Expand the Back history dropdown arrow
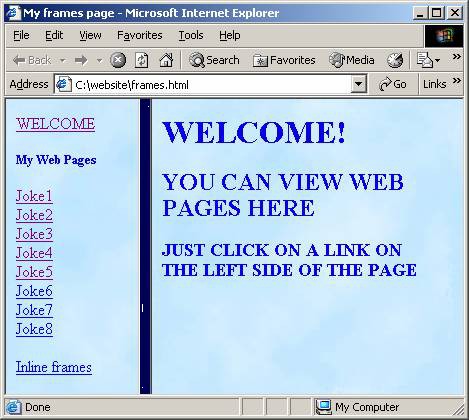This screenshot has width=469, height=420. [x=62, y=61]
